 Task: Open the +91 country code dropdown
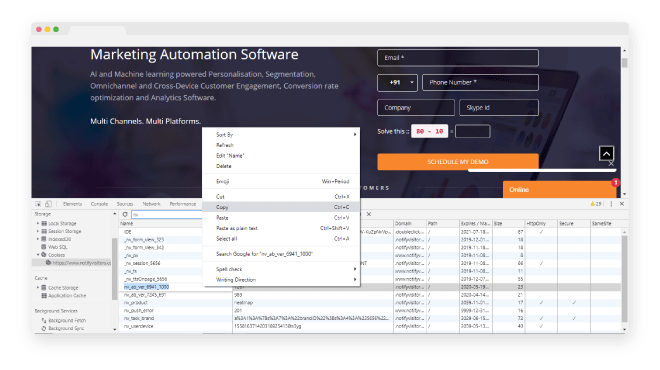click(397, 83)
